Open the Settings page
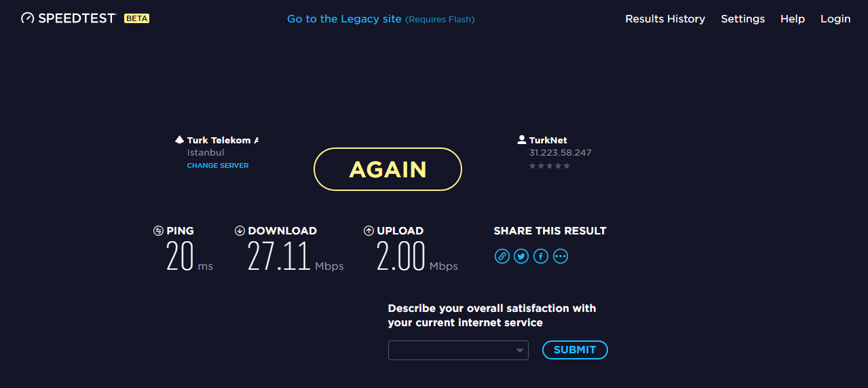Image resolution: width=868 pixels, height=388 pixels. [742, 19]
